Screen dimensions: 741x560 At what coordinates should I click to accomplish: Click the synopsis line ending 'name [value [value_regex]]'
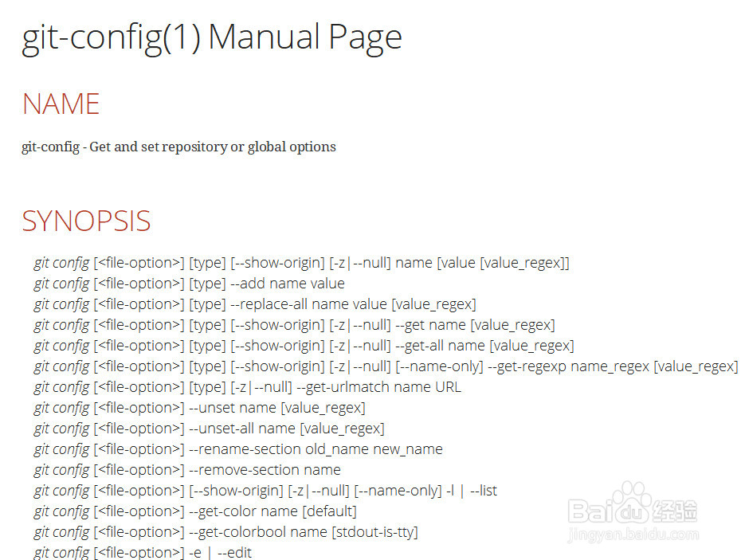[x=301, y=263]
